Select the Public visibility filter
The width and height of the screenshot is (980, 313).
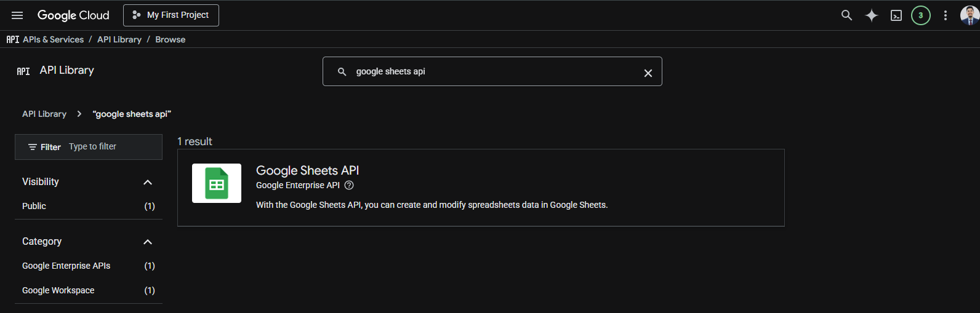tap(89, 206)
